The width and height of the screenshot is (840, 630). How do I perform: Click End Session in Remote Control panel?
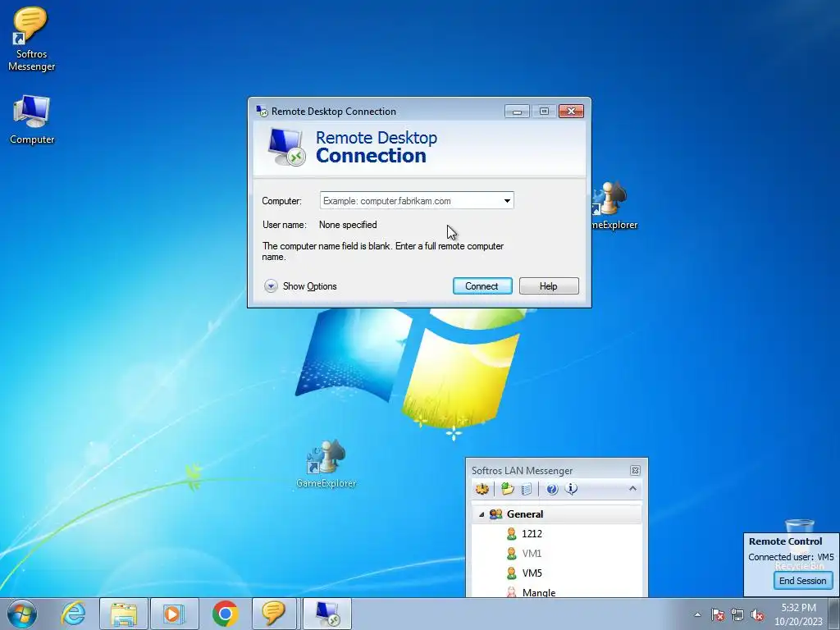[802, 581]
